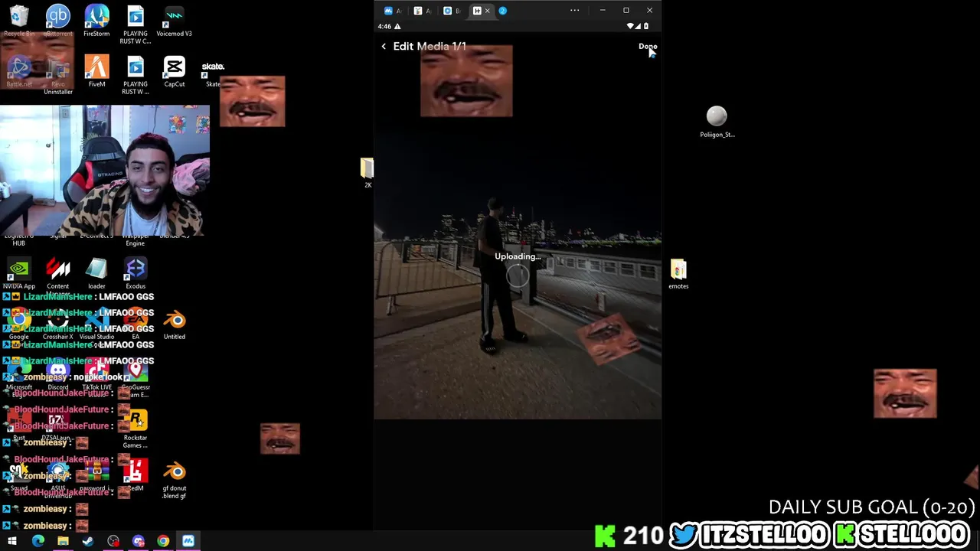This screenshot has width=980, height=551.
Task: Select the qBittorrent desktop shortcut
Action: pos(58,21)
